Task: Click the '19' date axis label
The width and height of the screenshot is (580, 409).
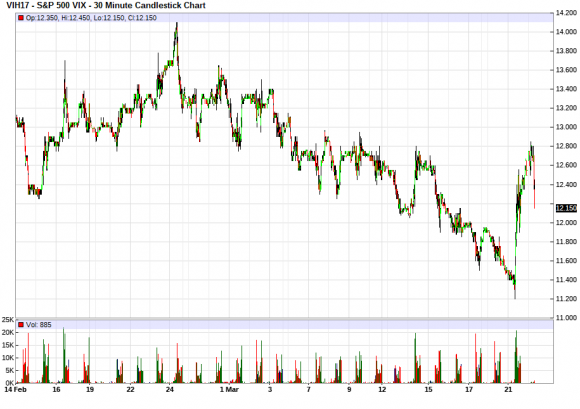Action: (90, 390)
